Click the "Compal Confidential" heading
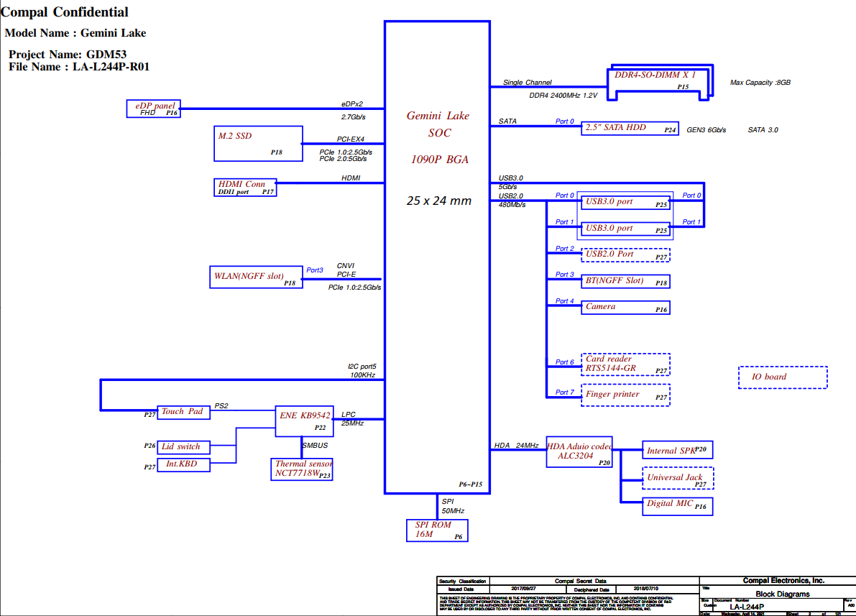The height and width of the screenshot is (616, 856). 65,12
